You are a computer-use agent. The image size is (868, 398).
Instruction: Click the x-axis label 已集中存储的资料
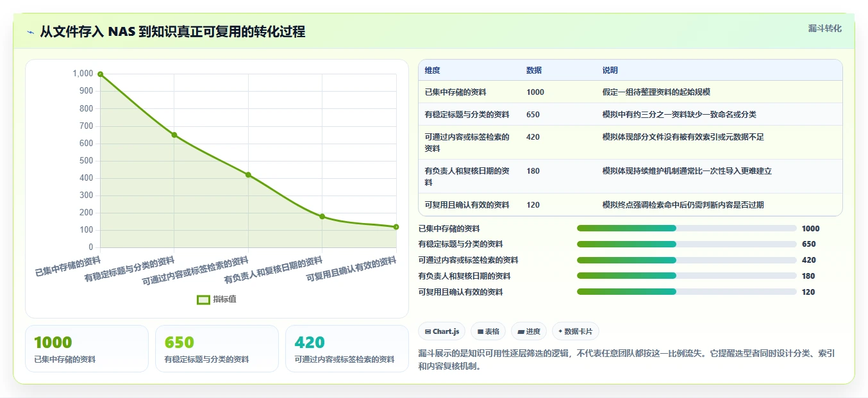68,266
